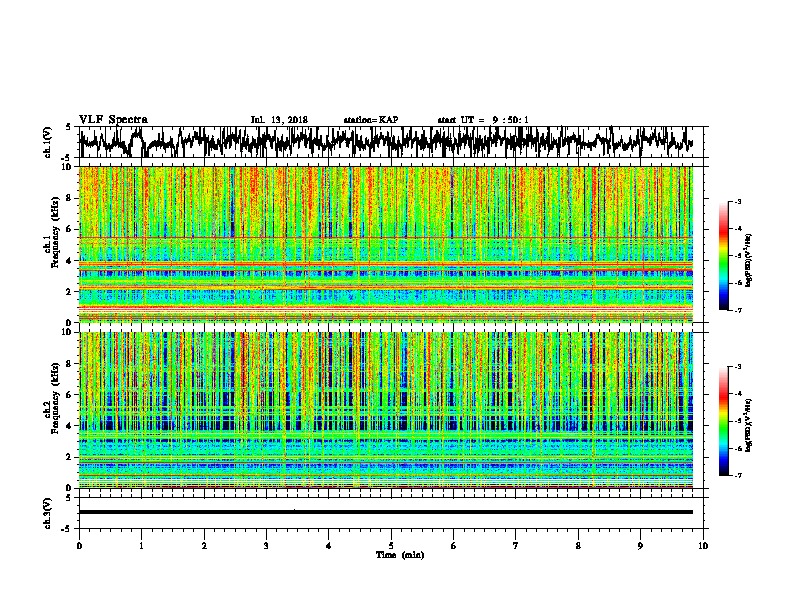Click the log(PSD) label beside ch.2 color bar

749,425
